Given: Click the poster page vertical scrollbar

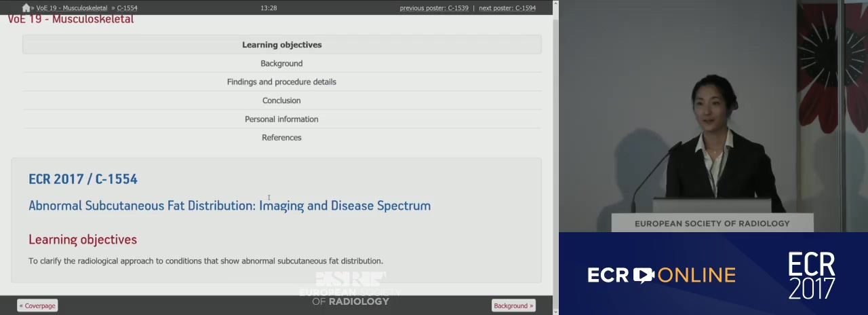Looking at the screenshot, I should click(x=555, y=156).
